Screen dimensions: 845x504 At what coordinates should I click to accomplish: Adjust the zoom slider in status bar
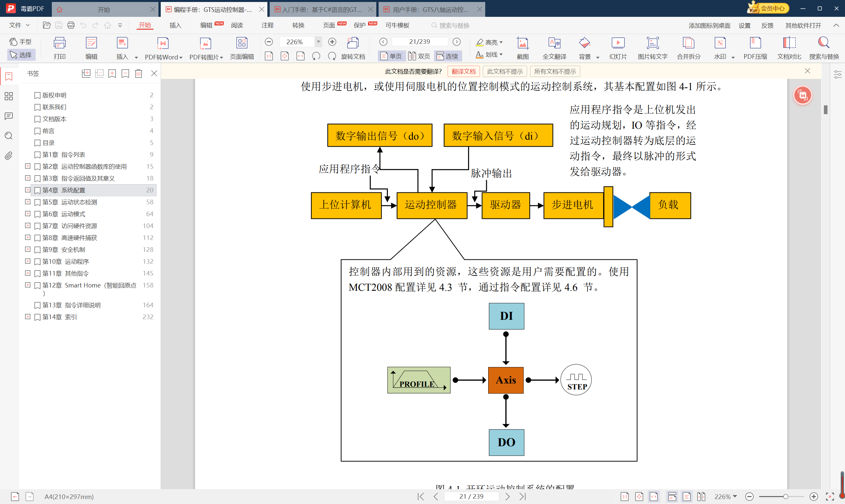[785, 496]
